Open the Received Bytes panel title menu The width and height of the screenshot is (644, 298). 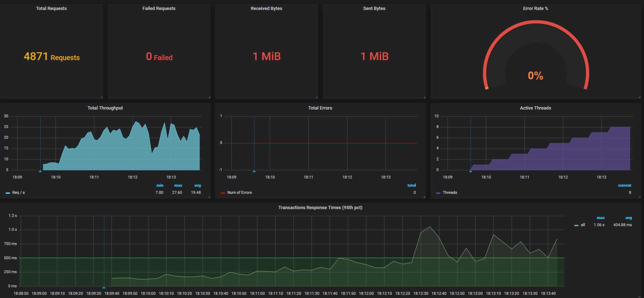click(266, 9)
